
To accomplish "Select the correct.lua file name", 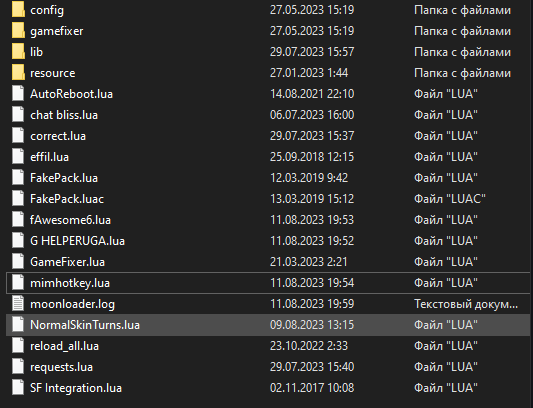I will 58,136.
